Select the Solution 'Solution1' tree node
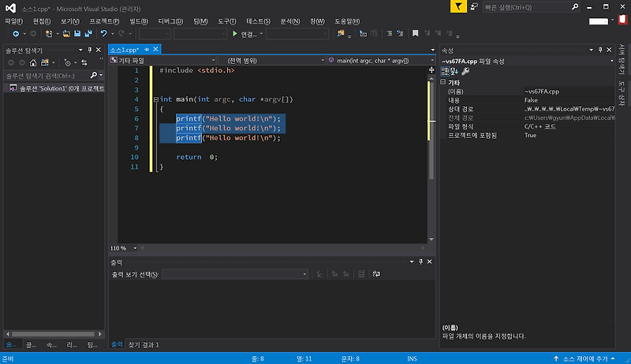 coord(56,88)
